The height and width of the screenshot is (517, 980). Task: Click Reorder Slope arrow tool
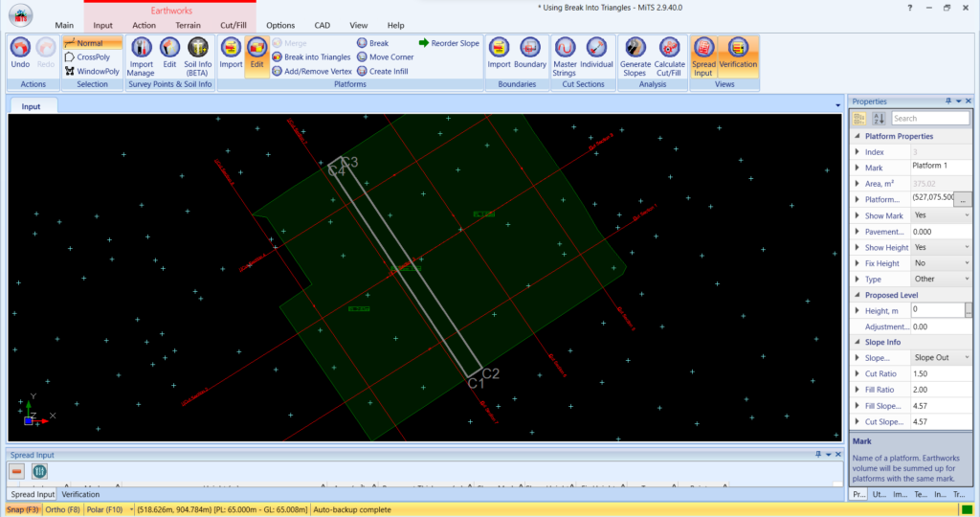[449, 43]
